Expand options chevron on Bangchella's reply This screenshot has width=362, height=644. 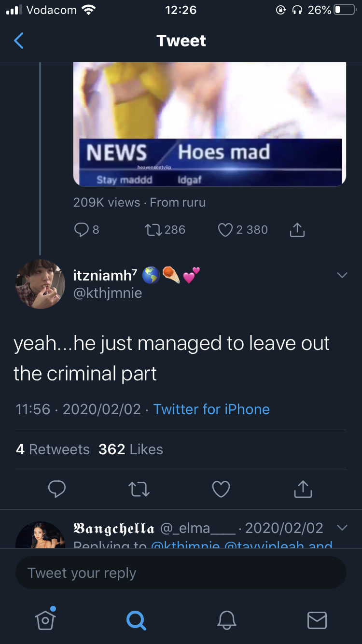342,528
